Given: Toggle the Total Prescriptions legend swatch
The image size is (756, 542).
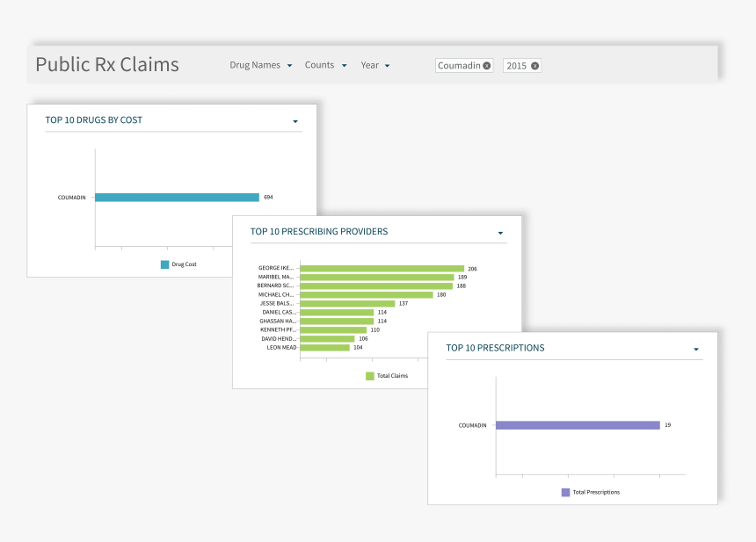Looking at the screenshot, I should pos(565,492).
